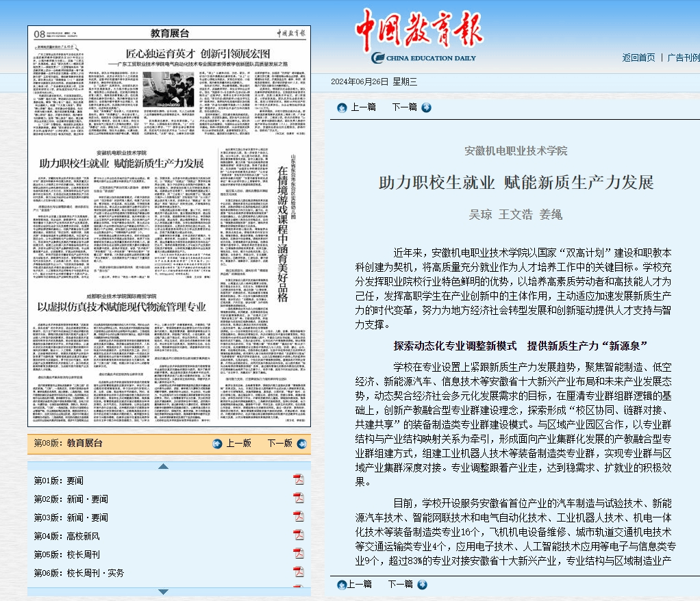Open the PDF icon for 第04版 高校新风
700x601 pixels.
(298, 535)
